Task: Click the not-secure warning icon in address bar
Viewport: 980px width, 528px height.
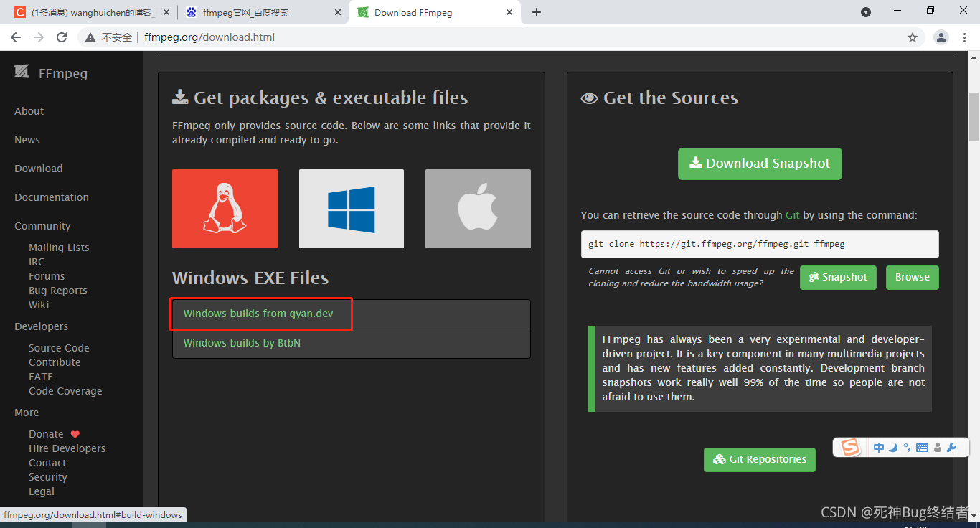Action: [x=91, y=37]
